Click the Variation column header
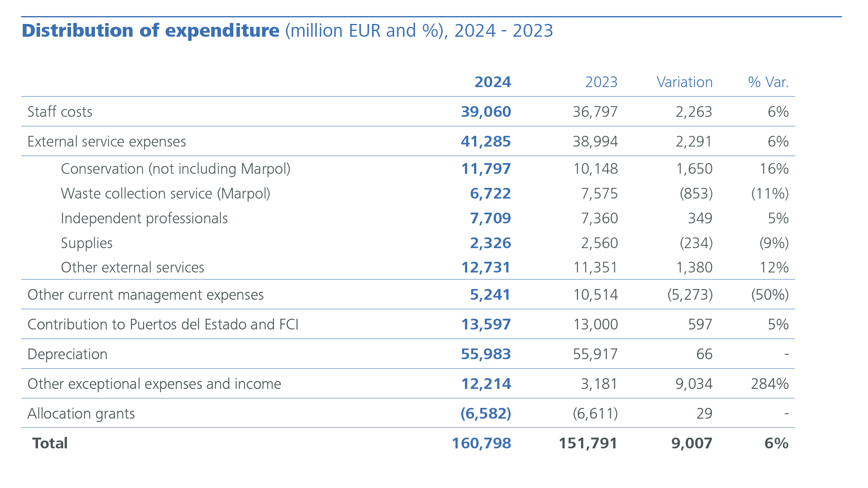 [x=685, y=82]
